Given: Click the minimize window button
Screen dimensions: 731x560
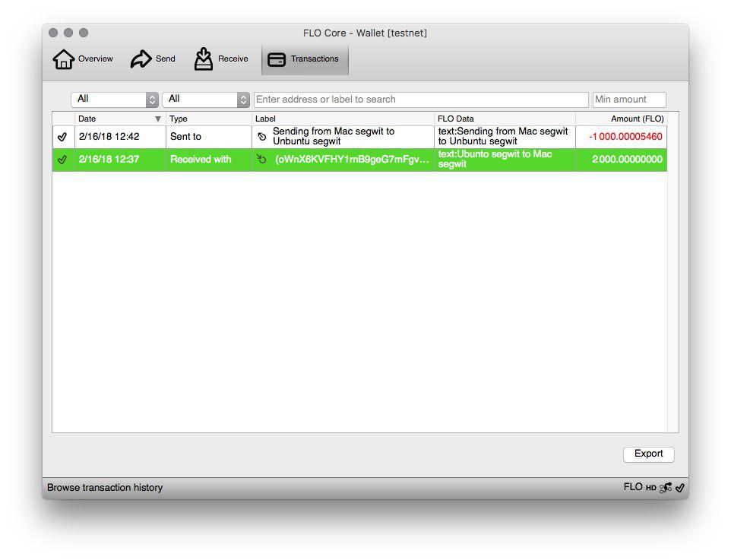Looking at the screenshot, I should [68, 33].
